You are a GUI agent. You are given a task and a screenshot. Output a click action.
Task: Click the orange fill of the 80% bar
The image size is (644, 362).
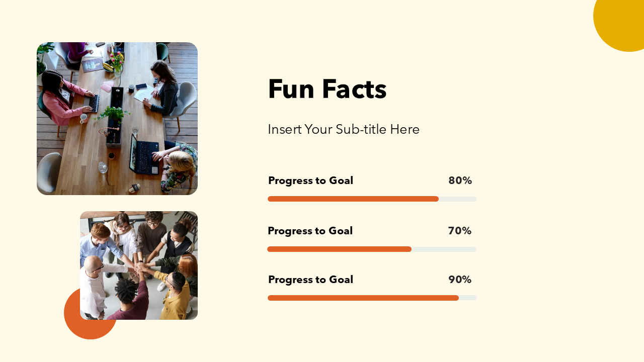click(x=352, y=199)
